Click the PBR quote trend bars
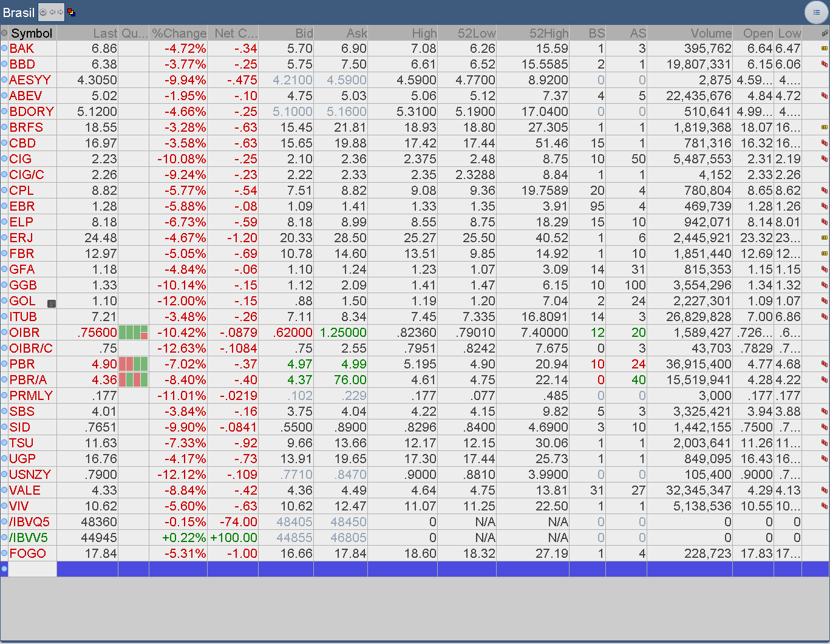Image resolution: width=830 pixels, height=644 pixels. 134,364
